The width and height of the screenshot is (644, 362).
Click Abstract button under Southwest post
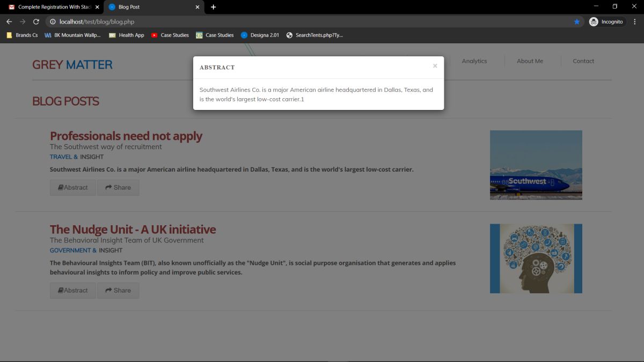tap(73, 188)
